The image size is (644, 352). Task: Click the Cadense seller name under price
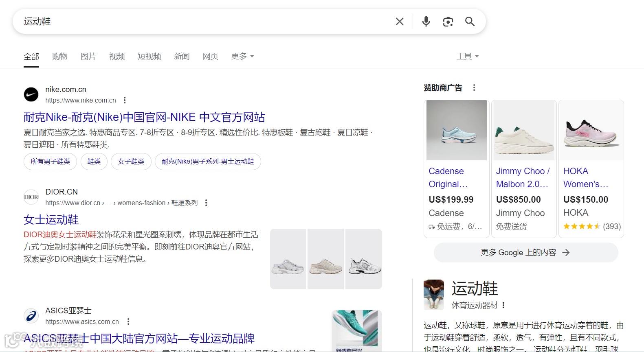pos(446,213)
